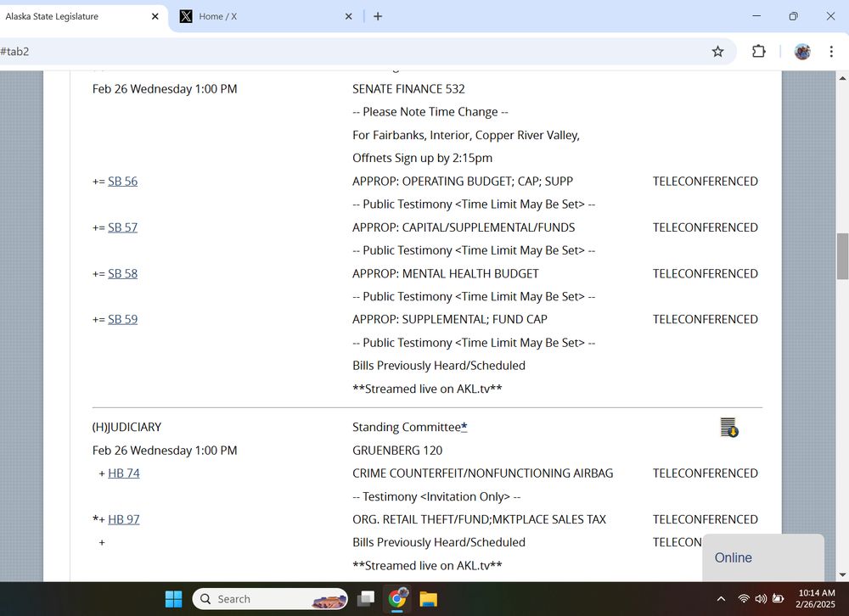Open Task View on the taskbar

[x=366, y=599]
